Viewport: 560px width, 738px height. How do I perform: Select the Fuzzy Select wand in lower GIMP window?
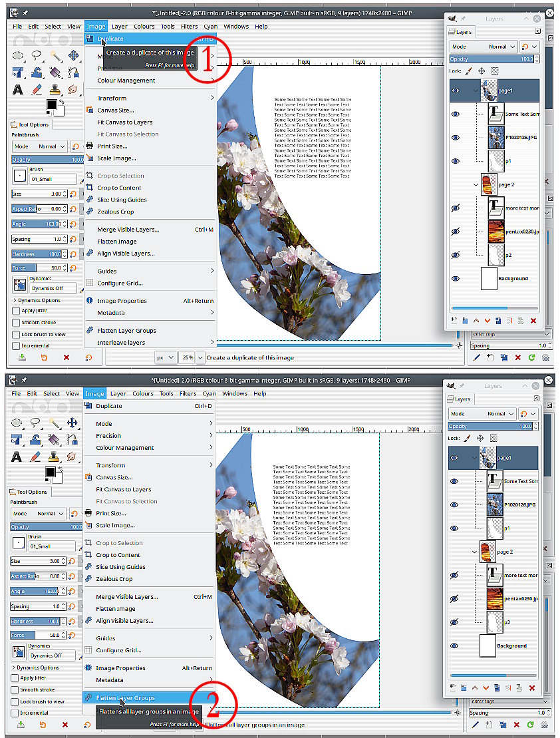pyautogui.click(x=54, y=423)
